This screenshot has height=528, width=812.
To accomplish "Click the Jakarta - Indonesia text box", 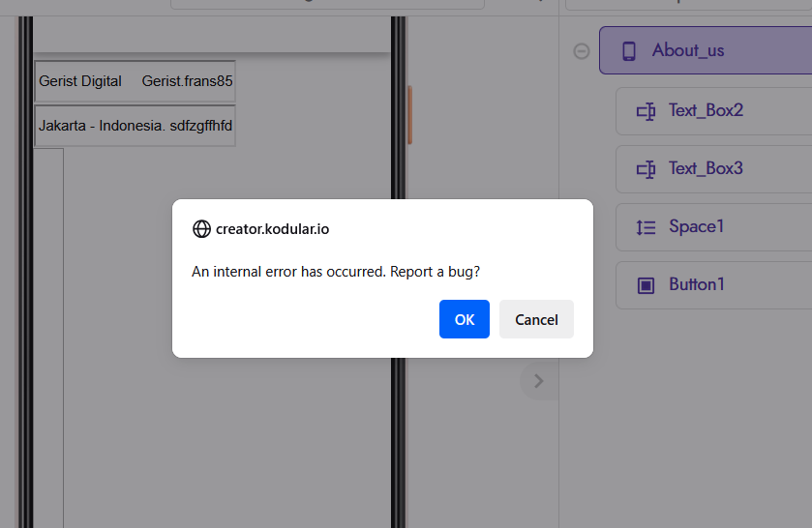I will tap(135, 126).
